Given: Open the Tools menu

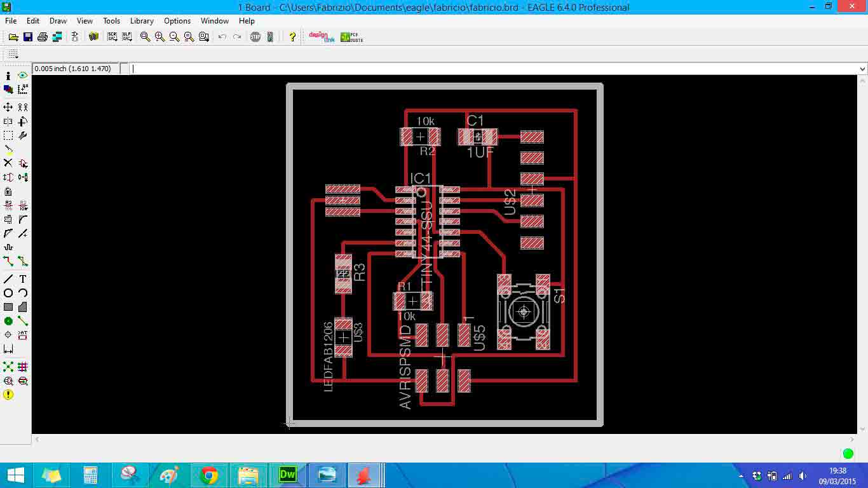Looking at the screenshot, I should point(112,21).
